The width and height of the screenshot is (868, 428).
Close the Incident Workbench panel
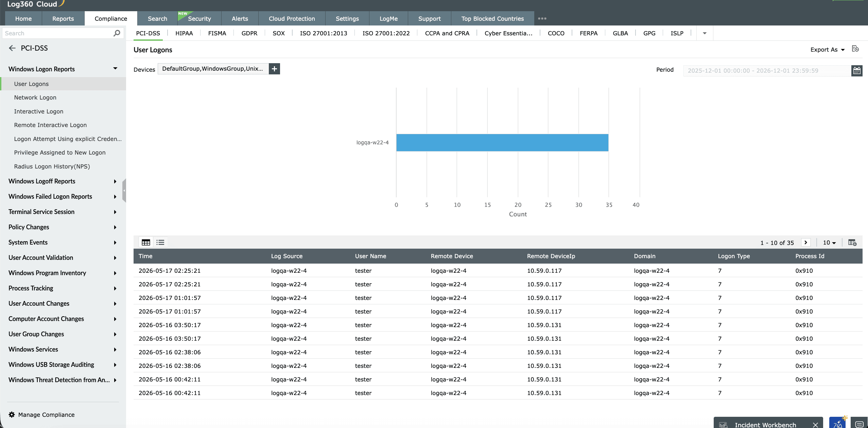(815, 425)
